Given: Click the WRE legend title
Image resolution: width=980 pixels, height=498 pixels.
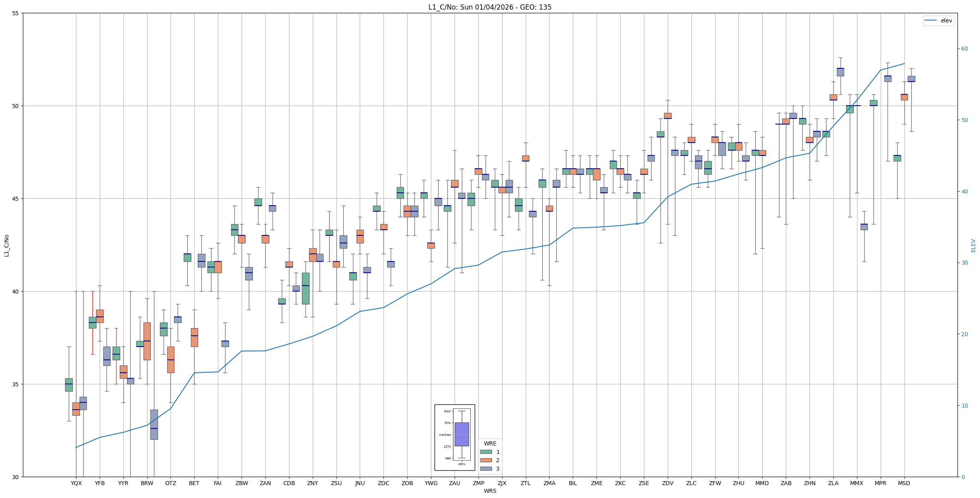Looking at the screenshot, I should pyautogui.click(x=490, y=443).
